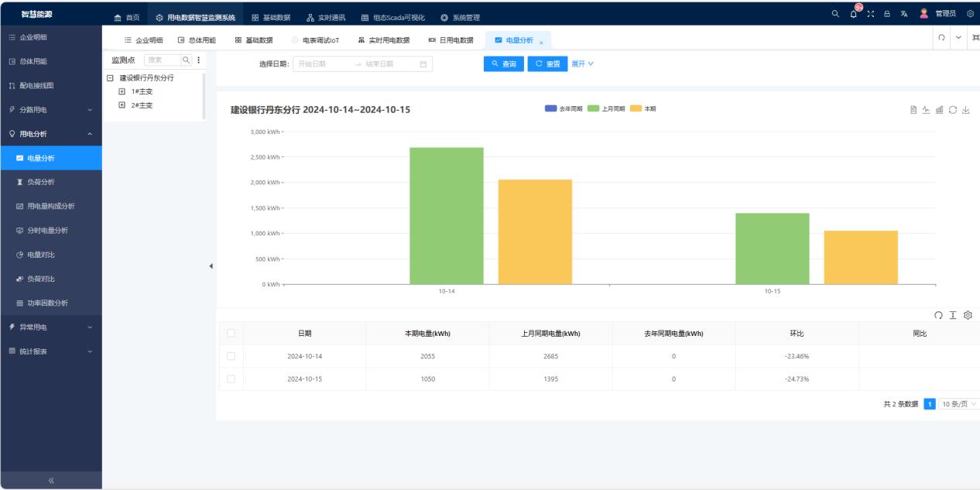
Task: Toggle 去年同期 legend series
Action: click(564, 108)
